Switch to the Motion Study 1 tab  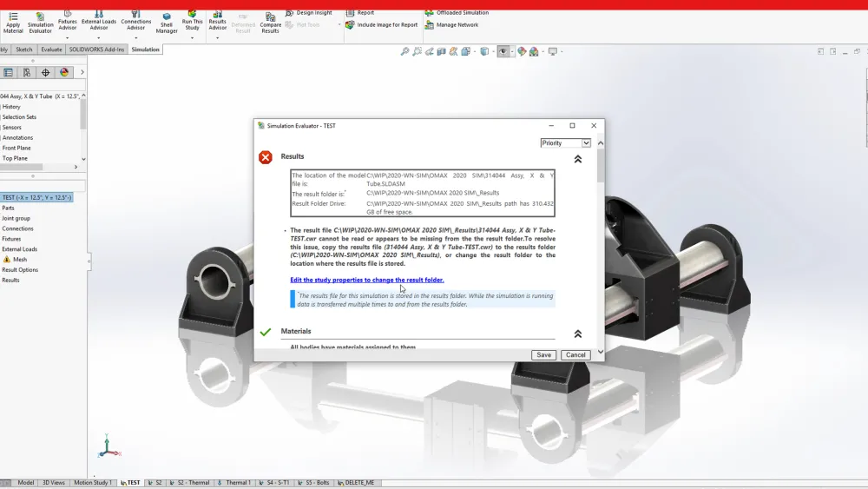pyautogui.click(x=93, y=482)
